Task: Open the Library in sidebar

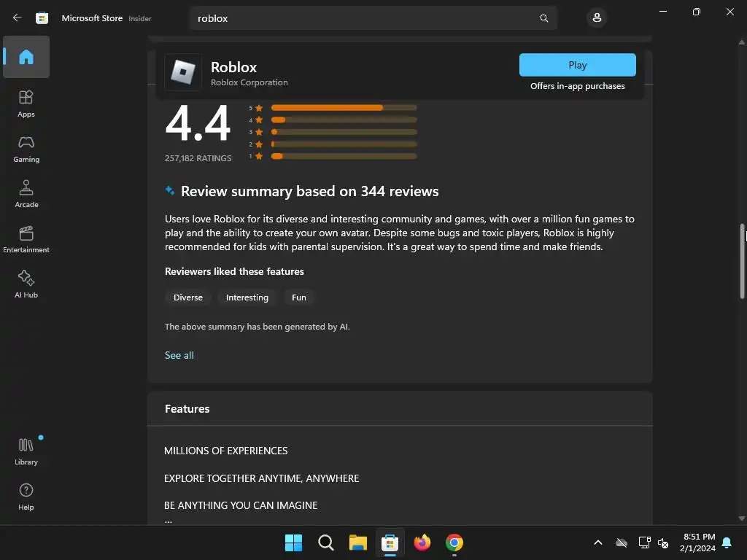Action: point(26,451)
